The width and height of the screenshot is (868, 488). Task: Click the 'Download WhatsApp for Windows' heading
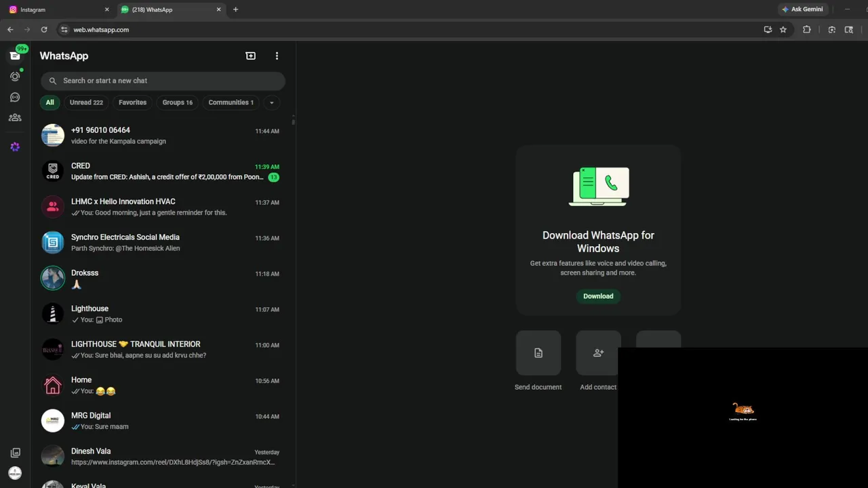598,242
